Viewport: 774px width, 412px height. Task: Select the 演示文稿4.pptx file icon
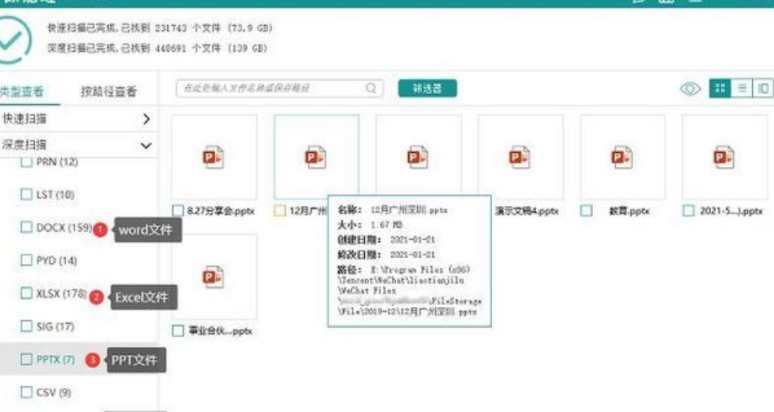tap(520, 157)
